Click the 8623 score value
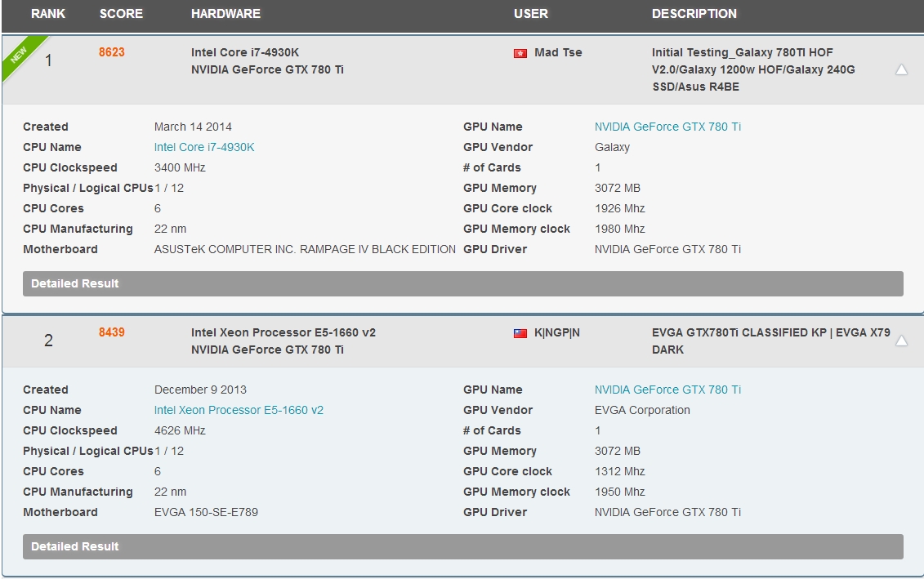 (x=112, y=52)
